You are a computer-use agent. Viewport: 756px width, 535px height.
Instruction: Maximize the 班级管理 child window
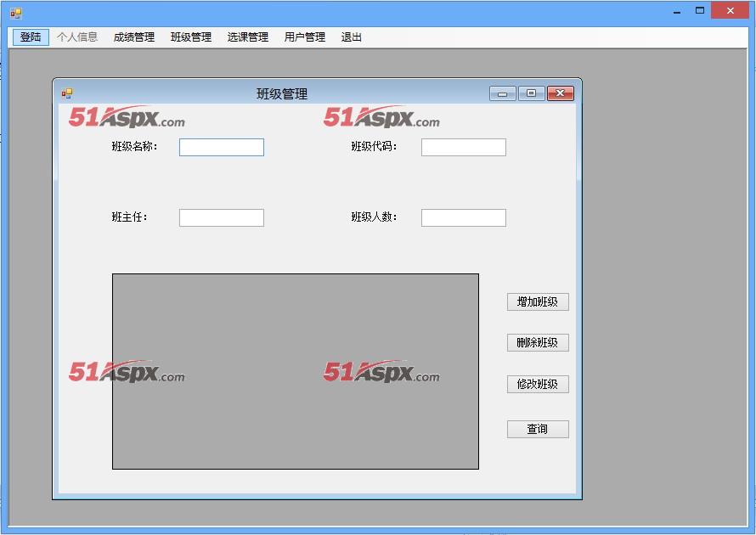531,93
